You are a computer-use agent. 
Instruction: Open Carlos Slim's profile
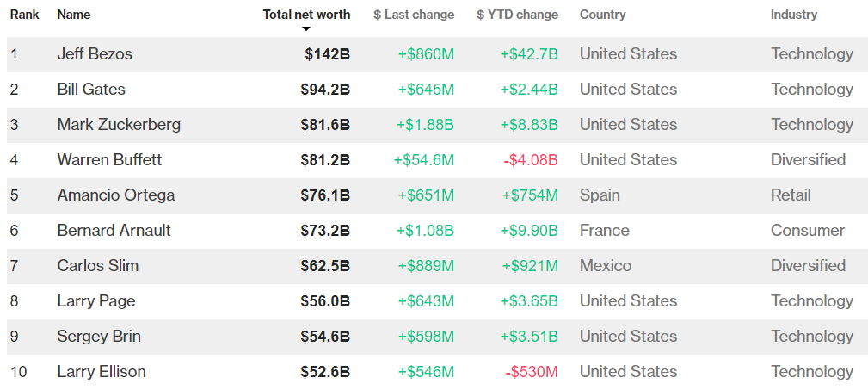tap(97, 266)
